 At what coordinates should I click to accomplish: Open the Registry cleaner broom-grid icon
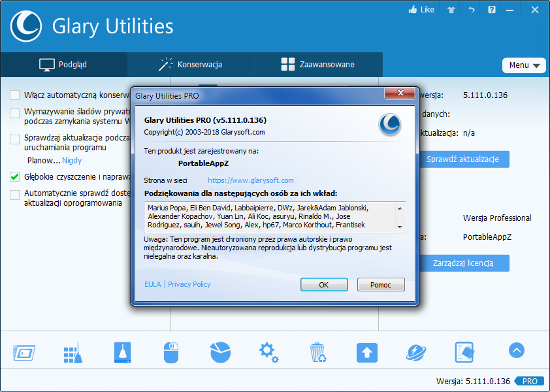point(73,353)
